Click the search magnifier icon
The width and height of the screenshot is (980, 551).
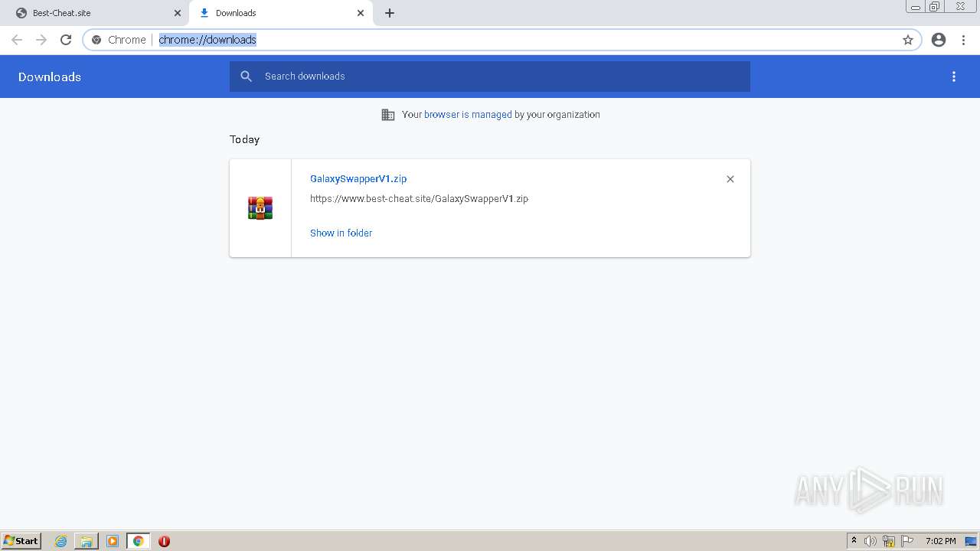pyautogui.click(x=247, y=77)
